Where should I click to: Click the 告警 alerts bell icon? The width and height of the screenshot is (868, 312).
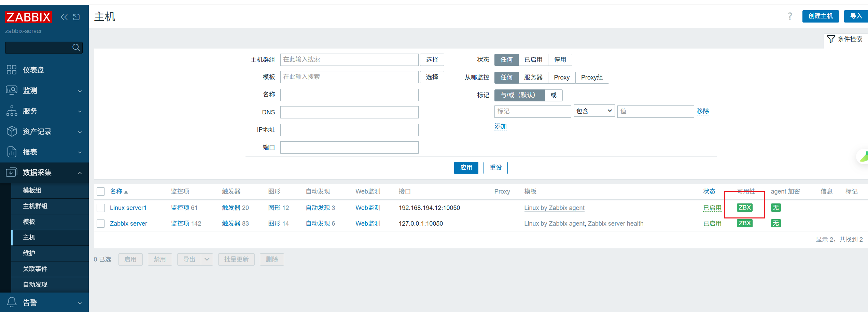(12, 302)
